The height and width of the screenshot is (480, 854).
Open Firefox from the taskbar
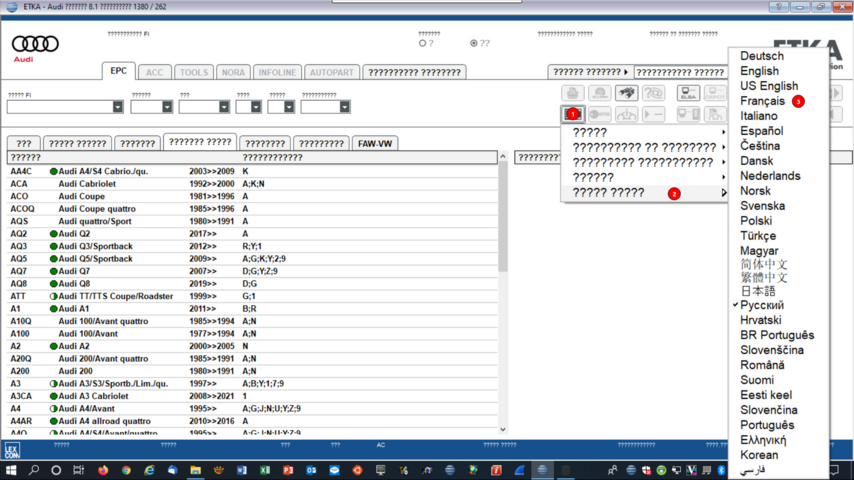pos(103,470)
